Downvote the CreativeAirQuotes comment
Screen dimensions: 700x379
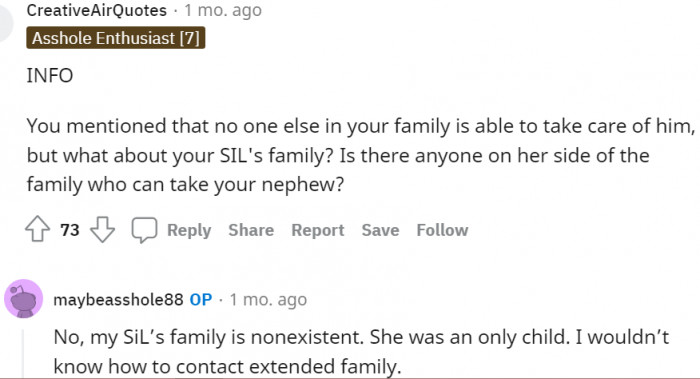pyautogui.click(x=102, y=229)
